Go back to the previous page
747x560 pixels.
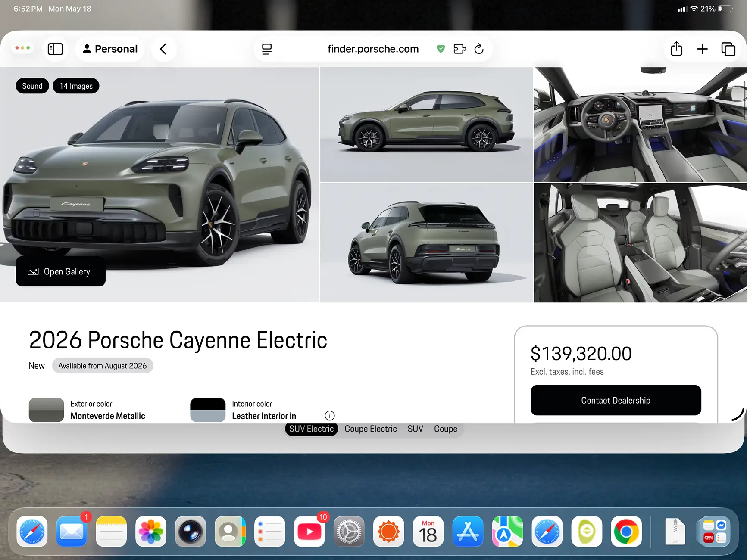coord(163,49)
